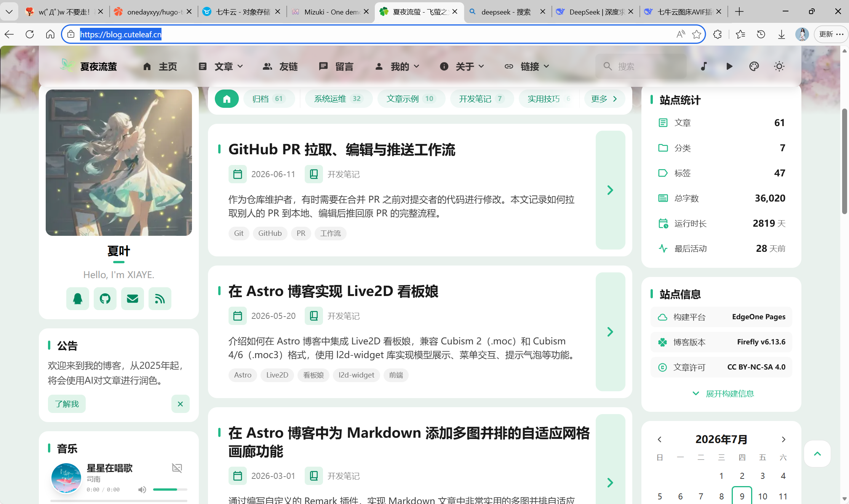Go to next month in calendar
Screen dimensions: 849x504
coord(783,439)
